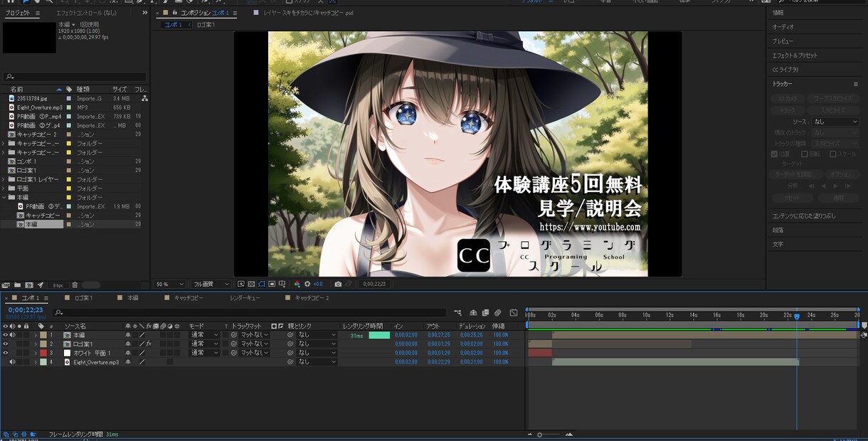The width and height of the screenshot is (868, 441).
Task: Expand layer 1 本編 properties in timeline
Action: coord(36,334)
